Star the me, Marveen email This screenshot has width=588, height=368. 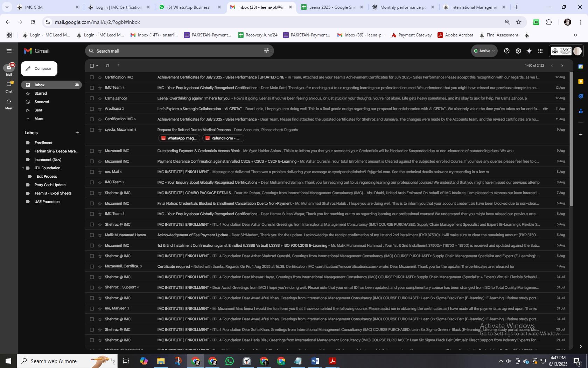tap(100, 308)
